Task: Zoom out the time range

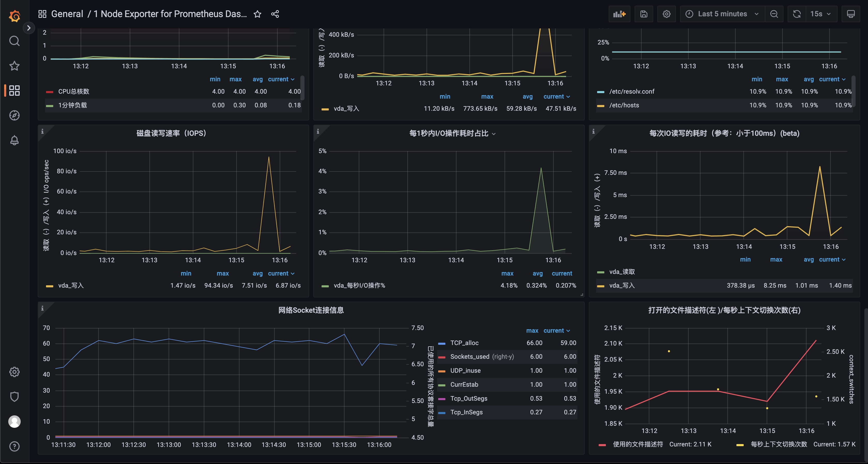Action: 774,14
